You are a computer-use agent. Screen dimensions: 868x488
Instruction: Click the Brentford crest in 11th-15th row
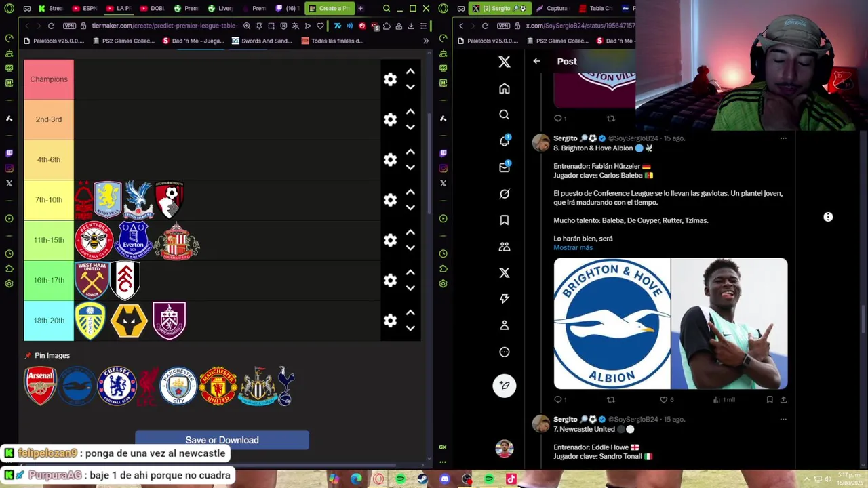pos(94,241)
